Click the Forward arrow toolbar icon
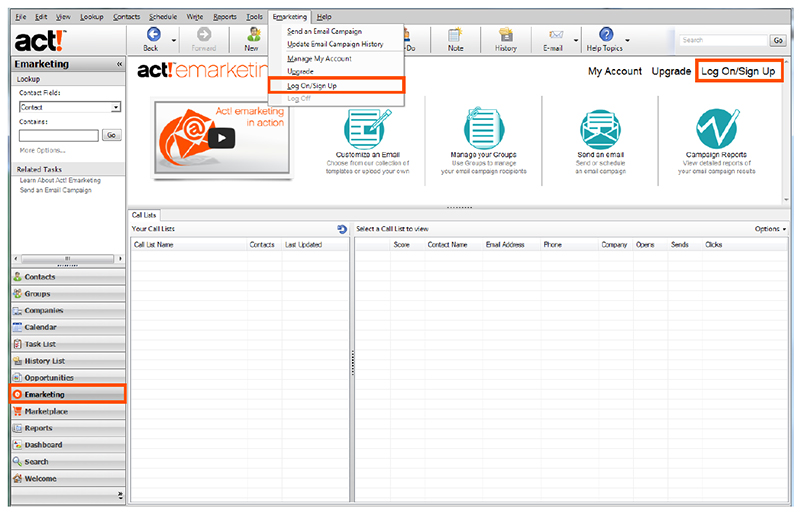The height and width of the screenshot is (513, 800). 204,35
